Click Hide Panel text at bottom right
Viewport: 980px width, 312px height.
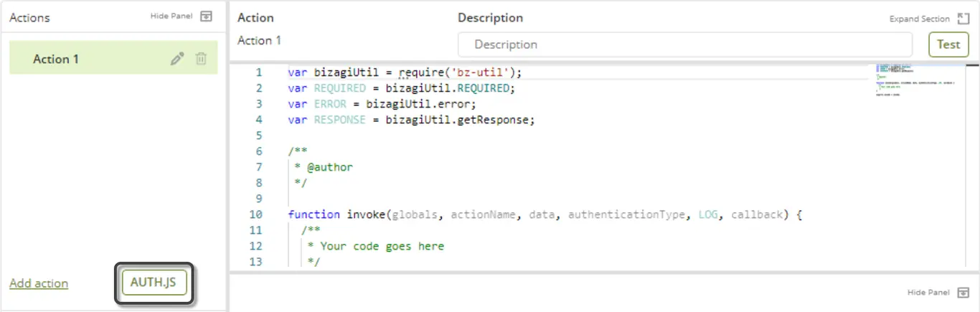(928, 293)
